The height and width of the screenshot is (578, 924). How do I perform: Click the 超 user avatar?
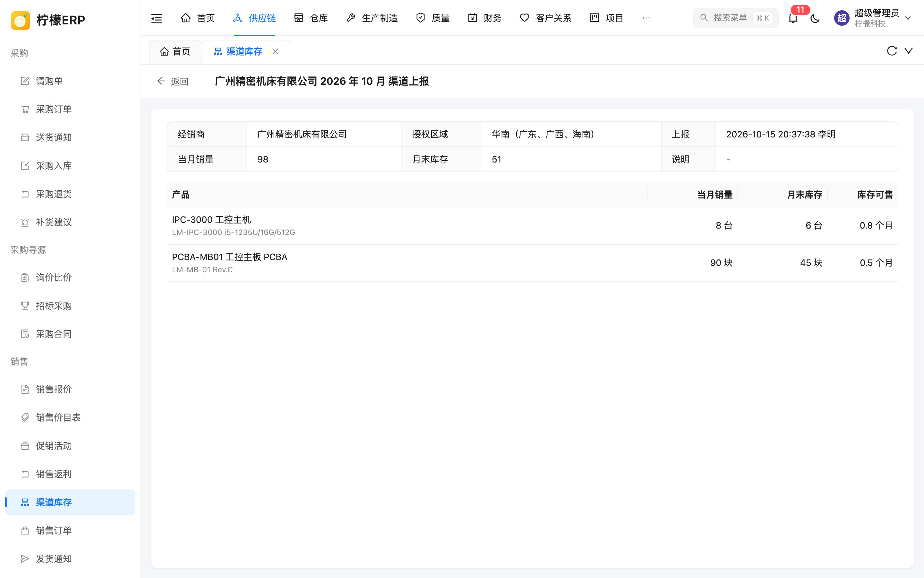[842, 18]
